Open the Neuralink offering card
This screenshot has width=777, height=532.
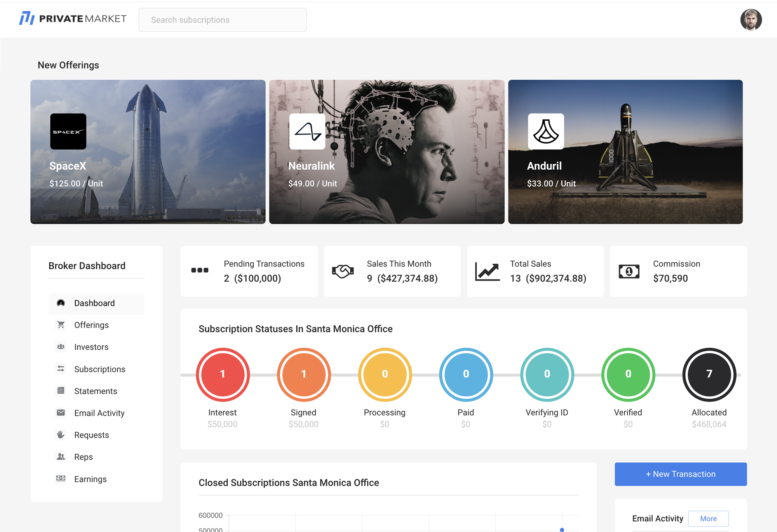click(x=387, y=152)
